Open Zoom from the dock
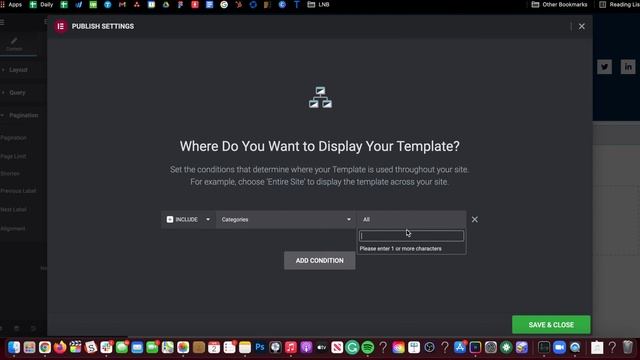The image size is (640, 360). click(x=560, y=347)
